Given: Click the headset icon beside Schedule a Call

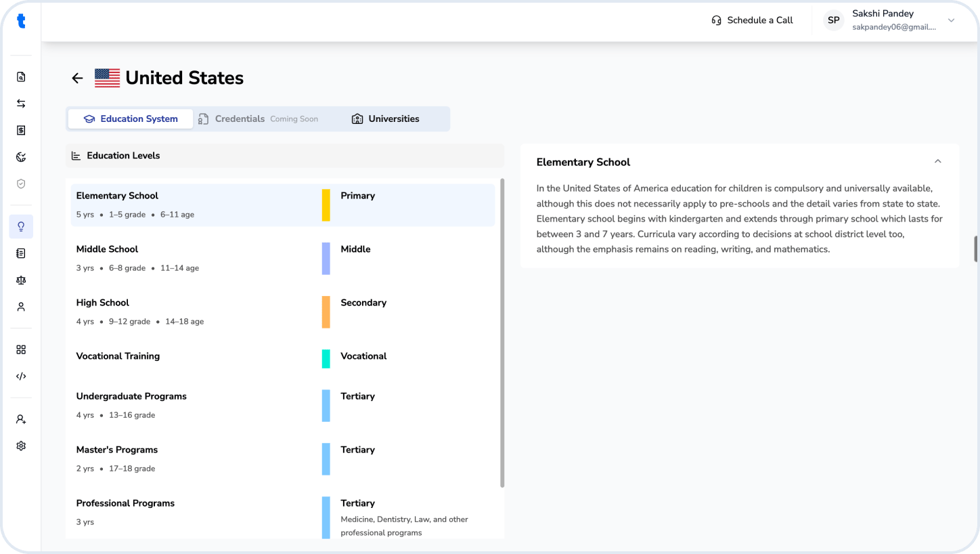Looking at the screenshot, I should (x=716, y=20).
